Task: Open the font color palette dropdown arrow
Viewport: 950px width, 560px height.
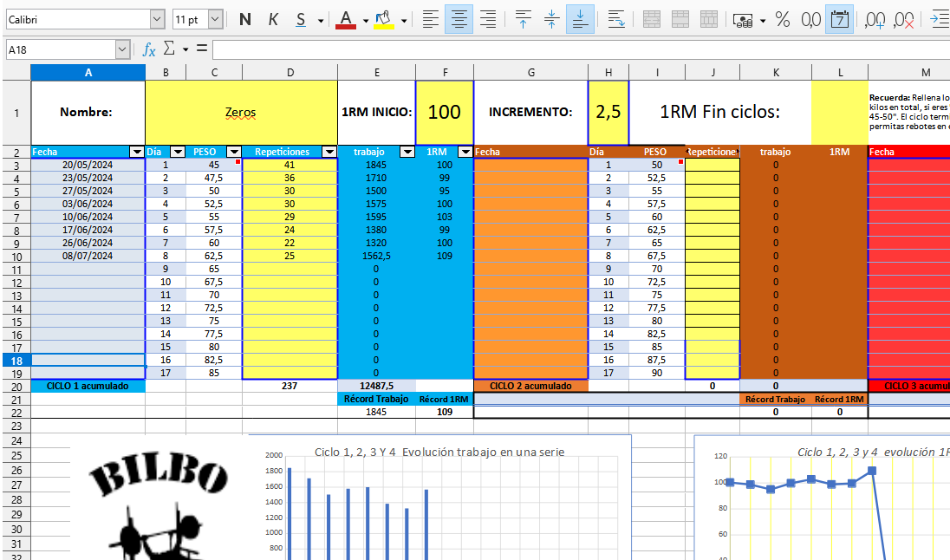Action: pyautogui.click(x=365, y=21)
